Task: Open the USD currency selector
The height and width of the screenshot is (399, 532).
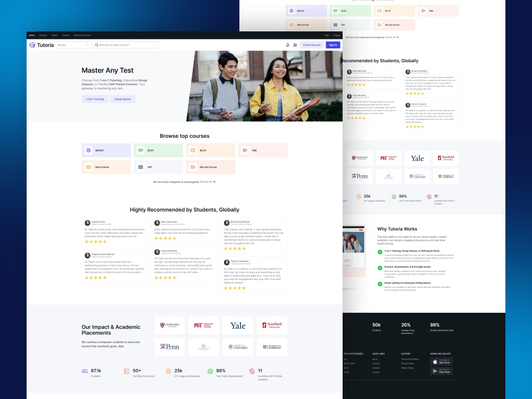Action: pos(327,35)
